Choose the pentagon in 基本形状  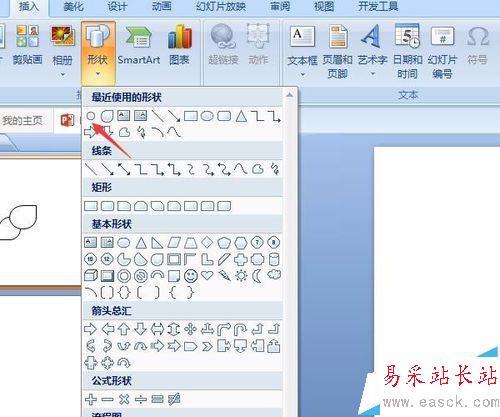point(224,243)
